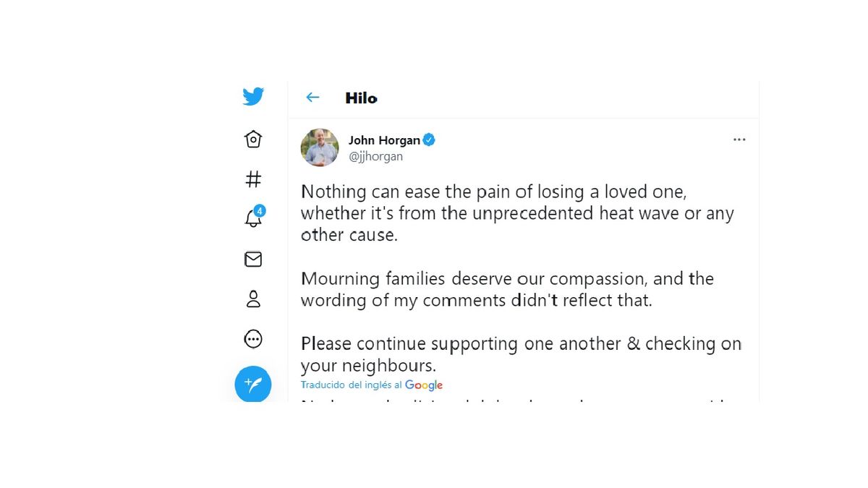Click the 'Mourning families deserve' paragraph
Image resolution: width=868 pixels, height=488 pixels.
[507, 289]
